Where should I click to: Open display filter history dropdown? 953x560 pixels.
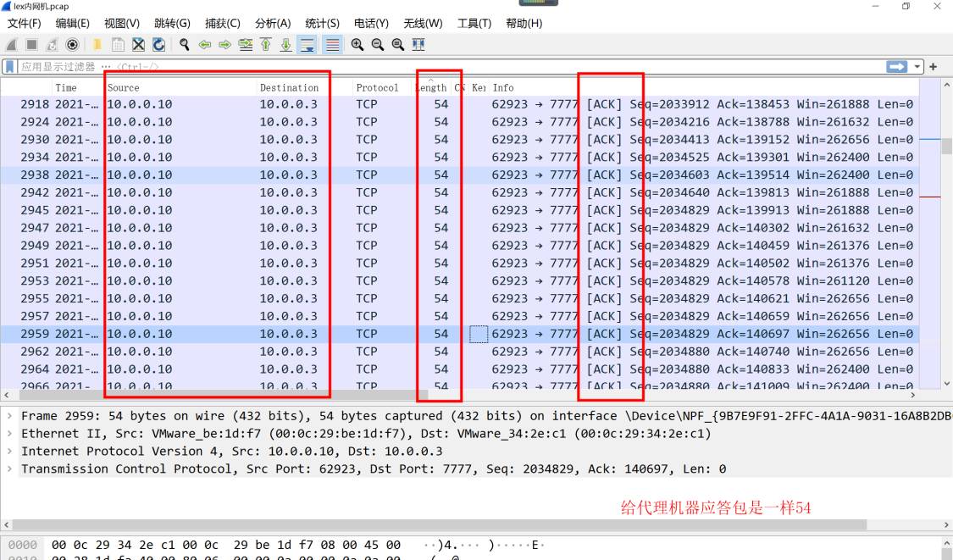917,66
